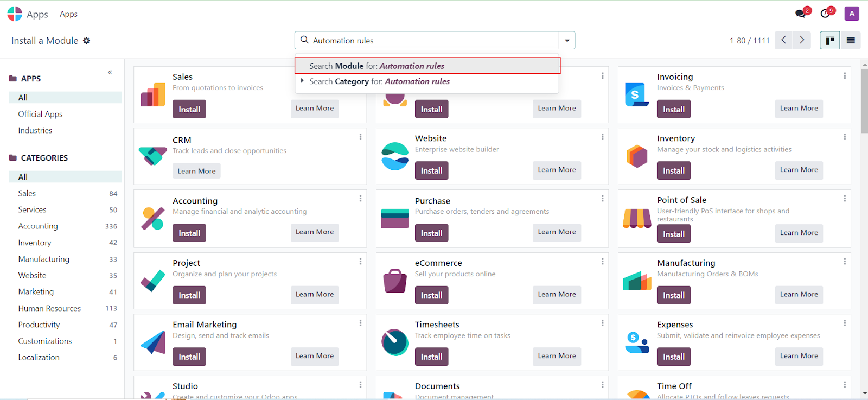Viewport: 868px width, 400px height.
Task: Open the search options dropdown arrow
Action: (567, 41)
